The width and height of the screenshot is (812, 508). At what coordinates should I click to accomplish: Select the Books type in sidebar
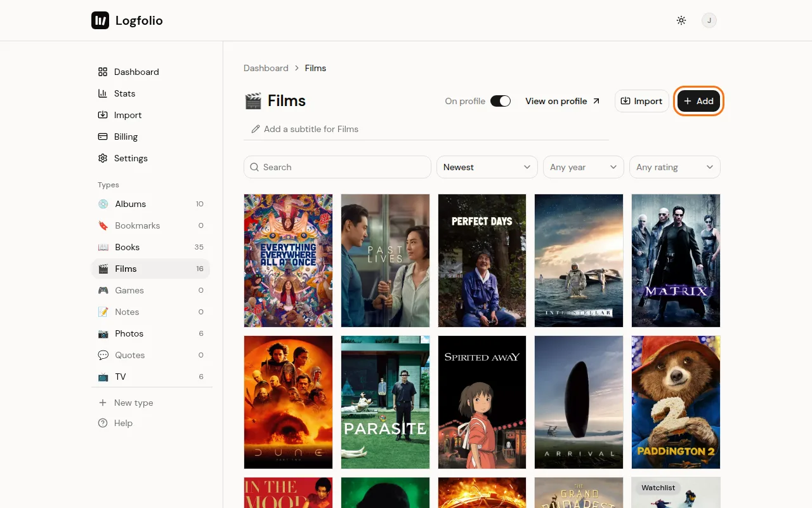pyautogui.click(x=150, y=247)
